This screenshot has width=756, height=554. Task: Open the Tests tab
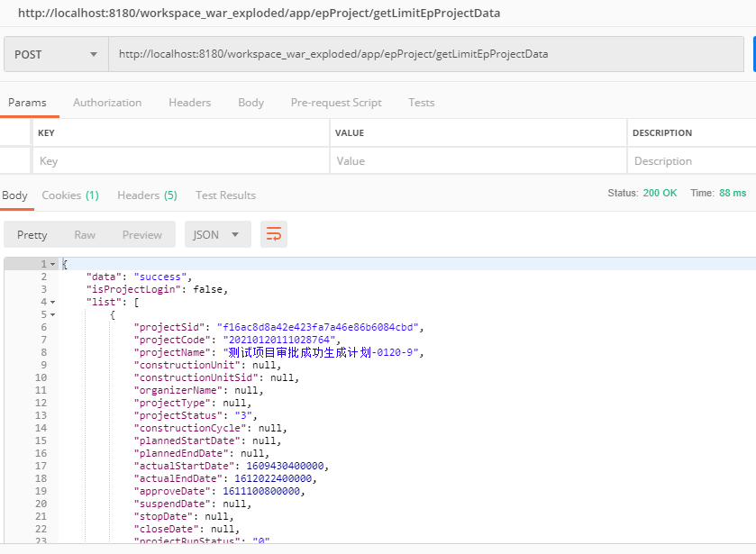[422, 103]
